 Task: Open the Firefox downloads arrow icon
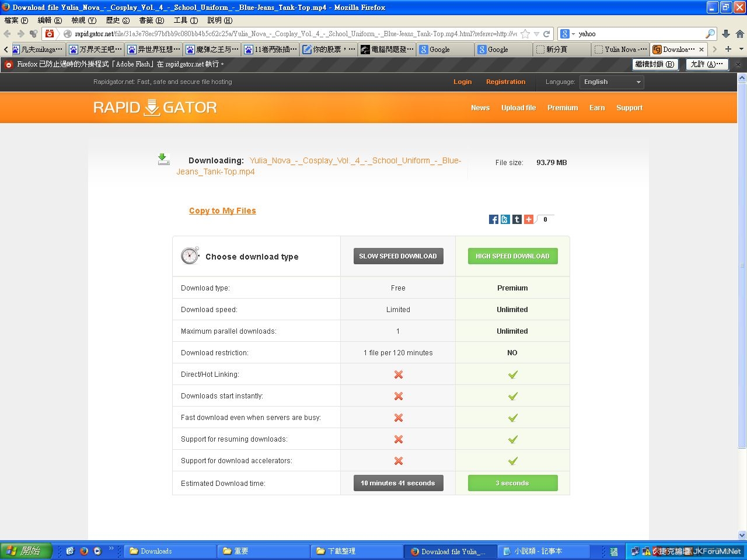[726, 34]
